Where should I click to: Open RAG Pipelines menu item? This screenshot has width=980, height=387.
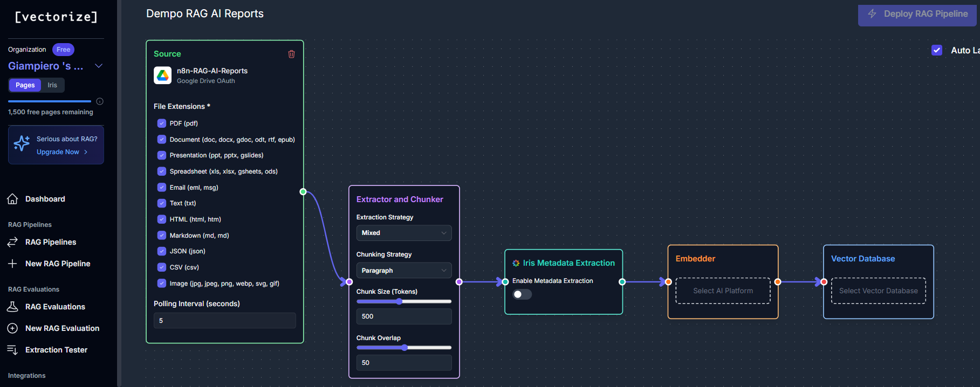coord(51,242)
